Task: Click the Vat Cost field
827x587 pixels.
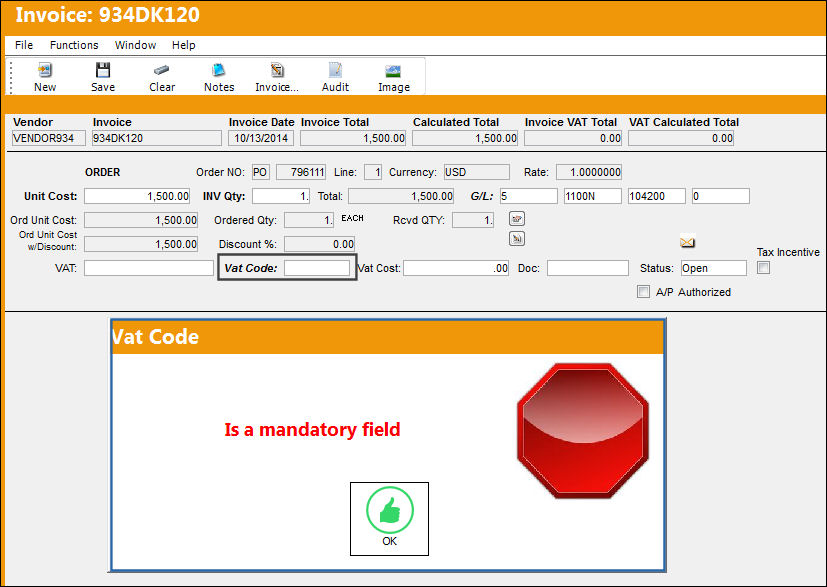Action: 456,268
